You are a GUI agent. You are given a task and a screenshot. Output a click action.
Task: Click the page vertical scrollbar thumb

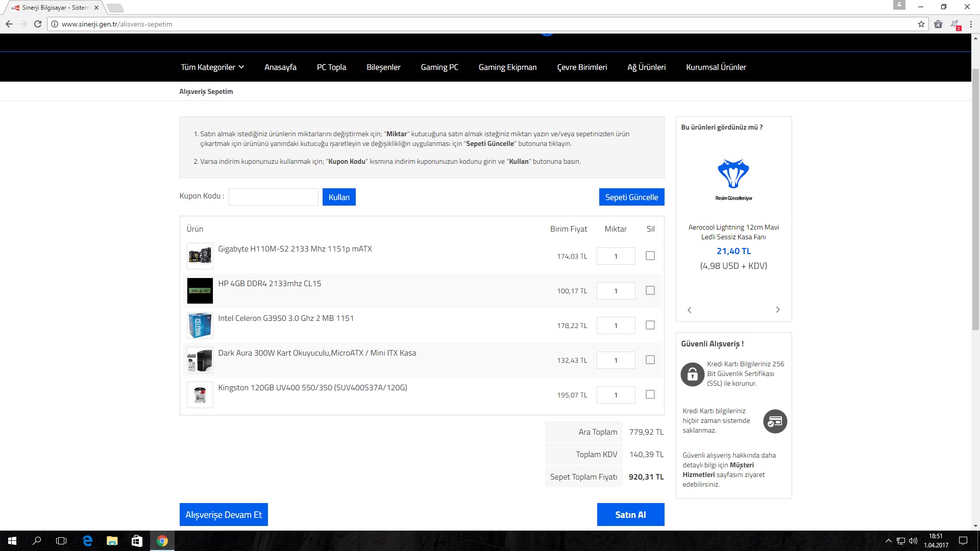coord(975,199)
